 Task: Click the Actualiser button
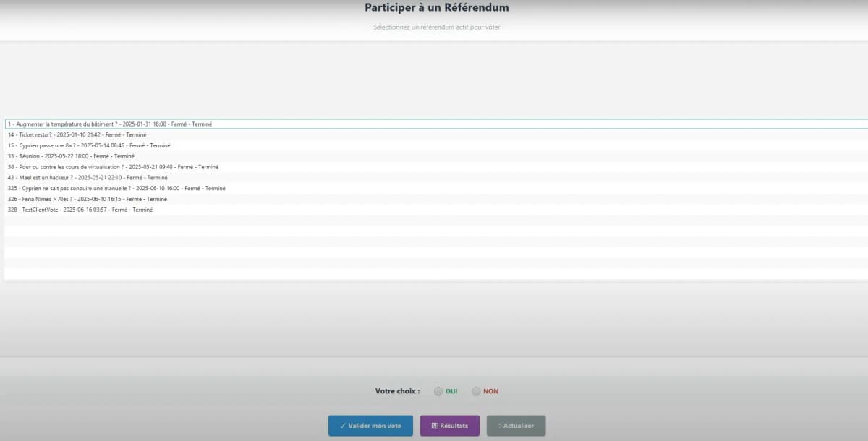tap(516, 426)
